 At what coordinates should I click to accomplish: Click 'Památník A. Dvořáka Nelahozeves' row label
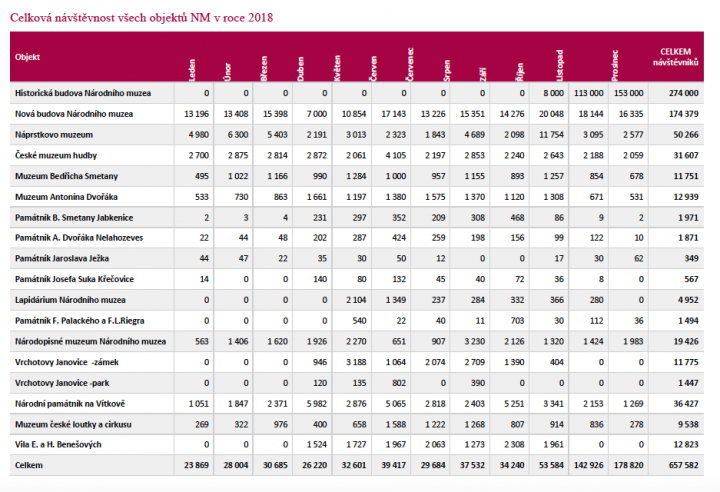click(79, 238)
